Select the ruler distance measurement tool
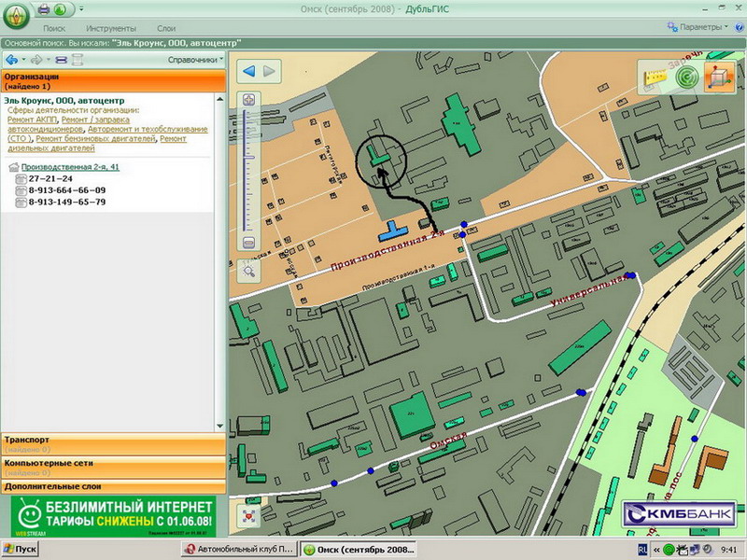The height and width of the screenshot is (560, 747). click(655, 78)
